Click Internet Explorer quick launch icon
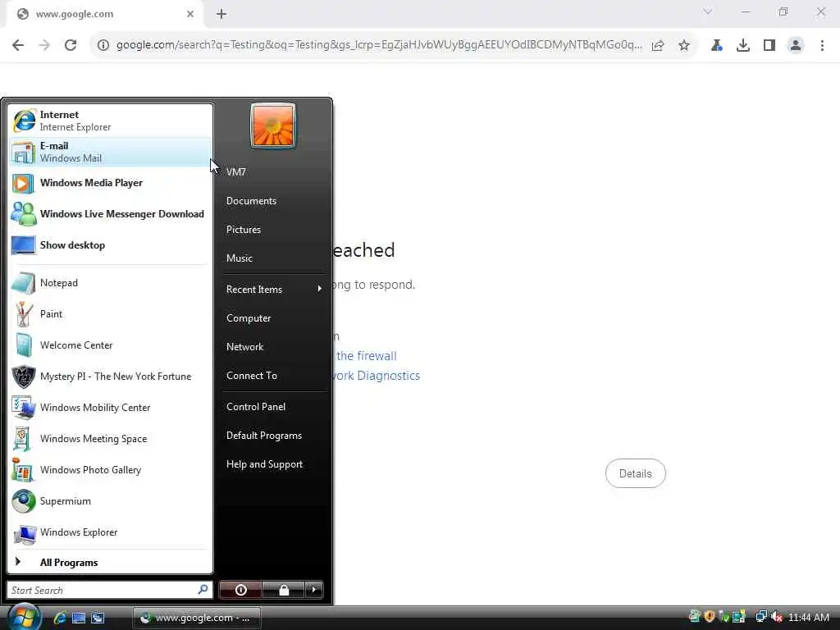Viewport: 840px width, 630px height. point(59,618)
